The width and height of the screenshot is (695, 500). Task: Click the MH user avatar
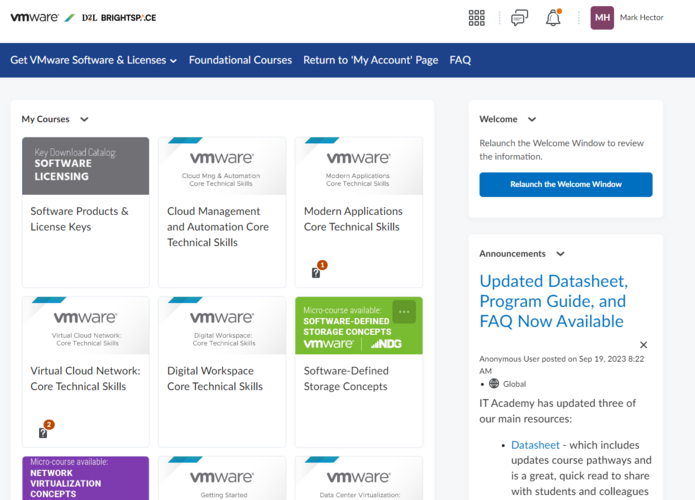point(602,18)
